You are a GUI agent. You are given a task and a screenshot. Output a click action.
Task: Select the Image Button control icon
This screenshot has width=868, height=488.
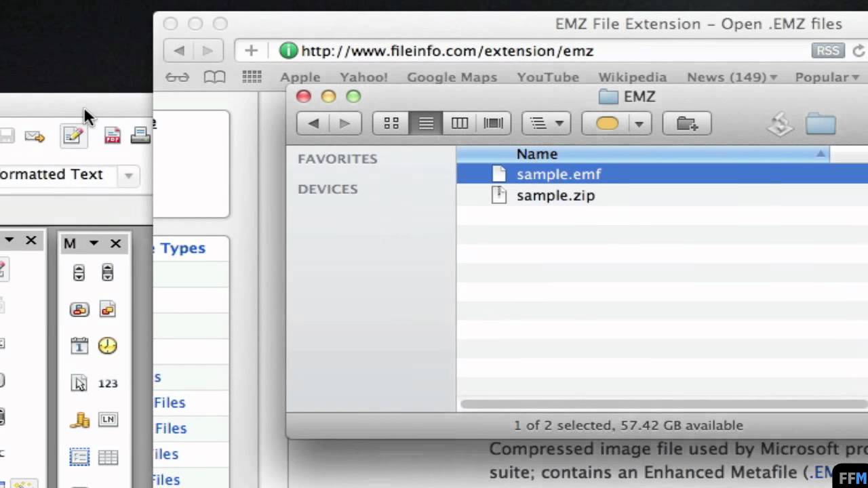[x=79, y=310]
